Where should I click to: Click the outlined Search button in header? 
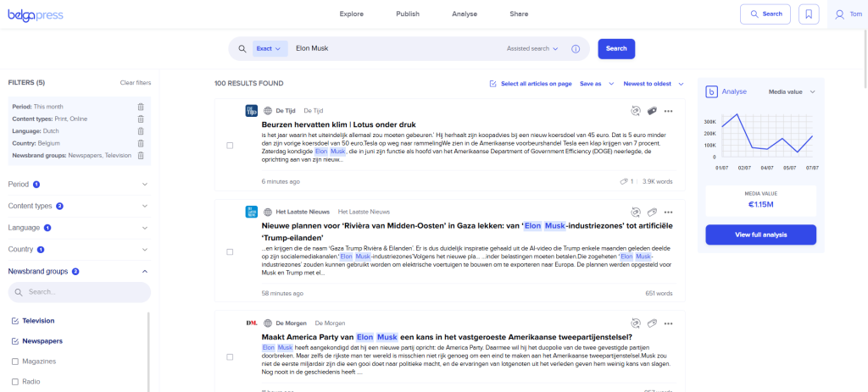click(x=765, y=14)
